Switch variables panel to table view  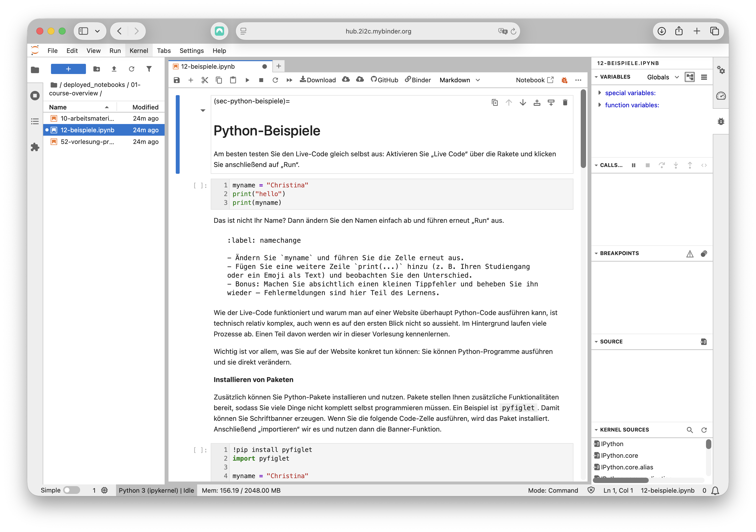[704, 77]
